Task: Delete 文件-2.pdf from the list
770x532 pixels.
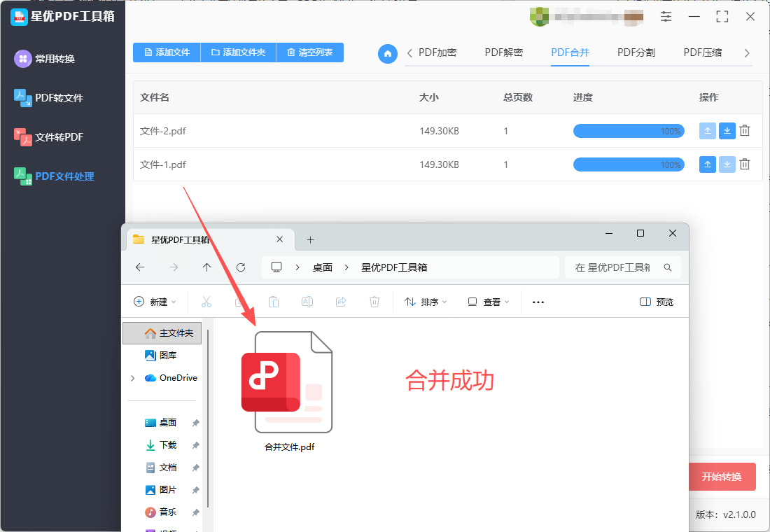Action: 745,131
